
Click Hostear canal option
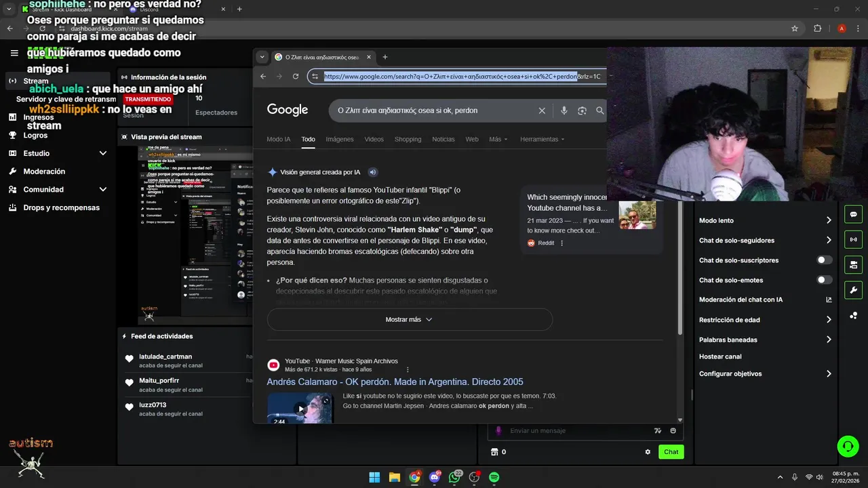point(720,357)
